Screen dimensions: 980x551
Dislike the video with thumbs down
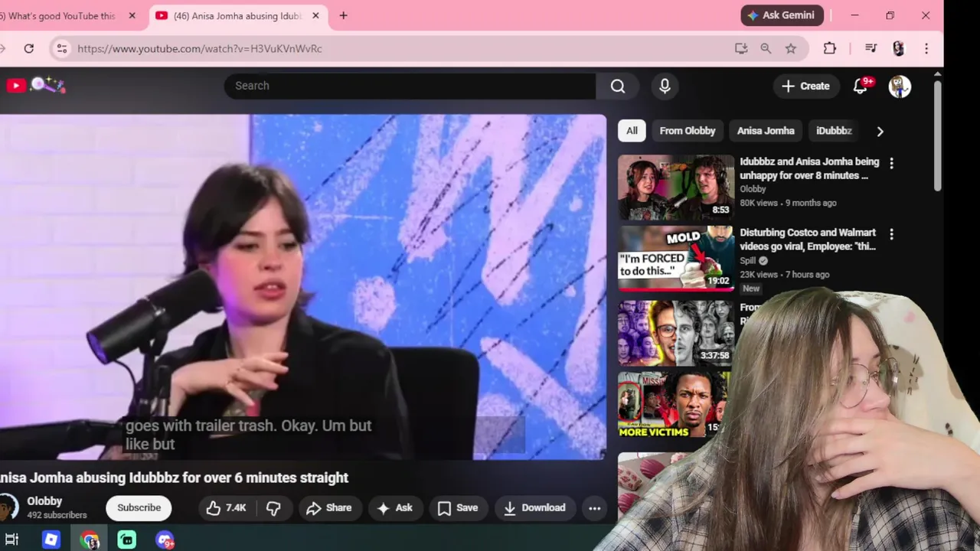tap(273, 508)
